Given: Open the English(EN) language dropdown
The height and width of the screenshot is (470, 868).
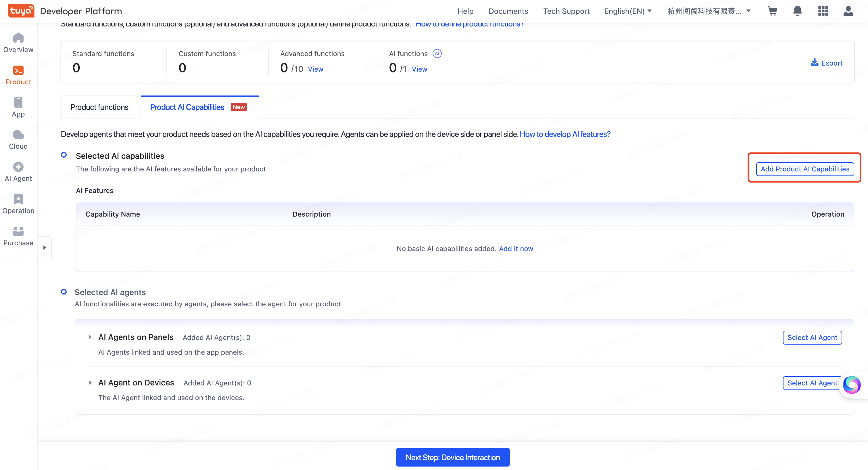Looking at the screenshot, I should click(x=628, y=11).
